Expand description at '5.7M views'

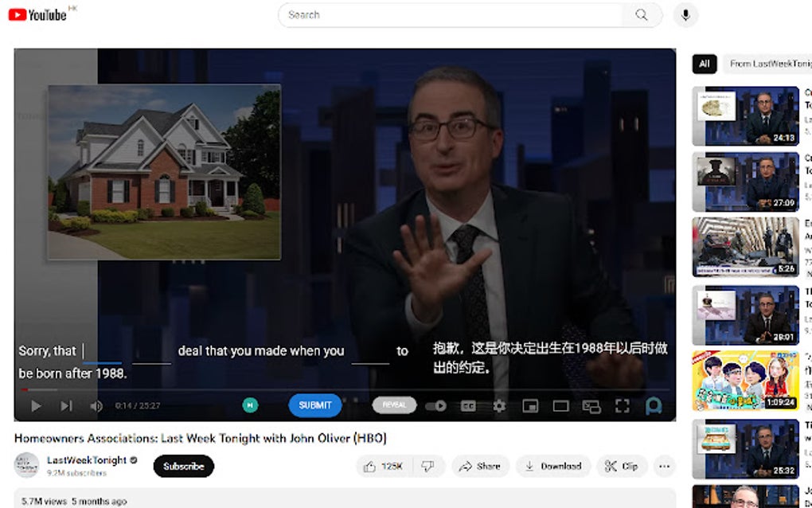point(74,502)
